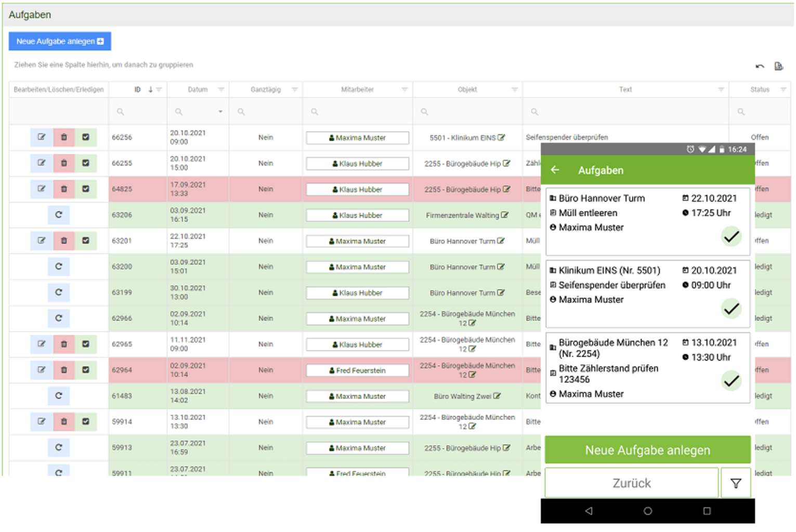
Task: Tap the Zurück button in the mobile app
Action: tap(631, 484)
